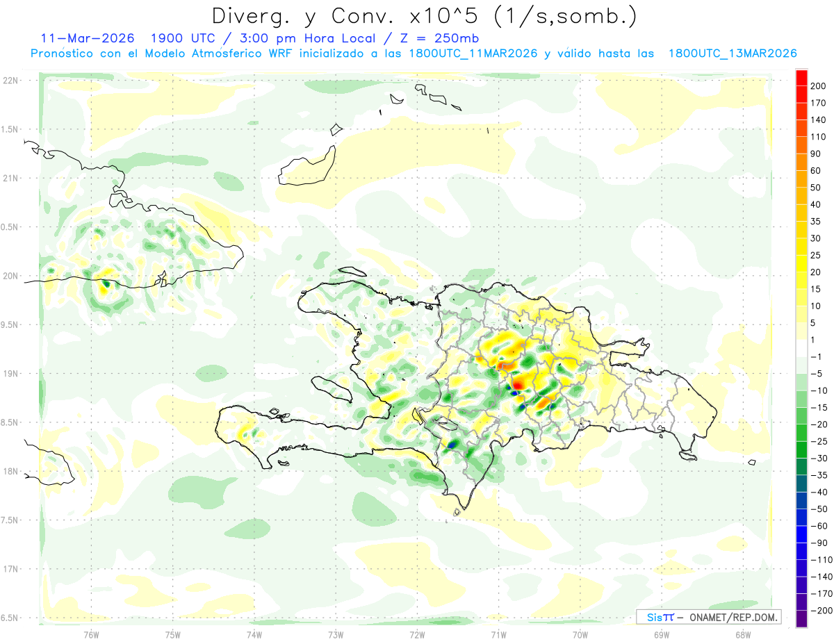Click the '8.5N' latitude label

[x=10, y=422]
